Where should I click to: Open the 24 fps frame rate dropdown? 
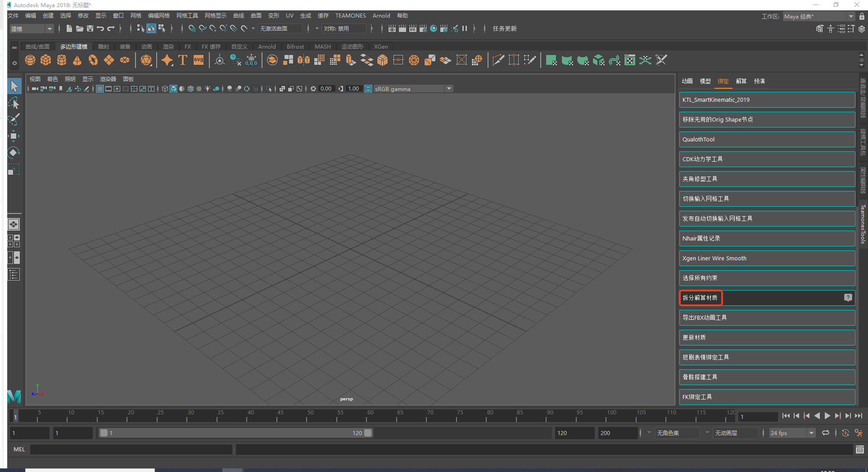pos(792,433)
